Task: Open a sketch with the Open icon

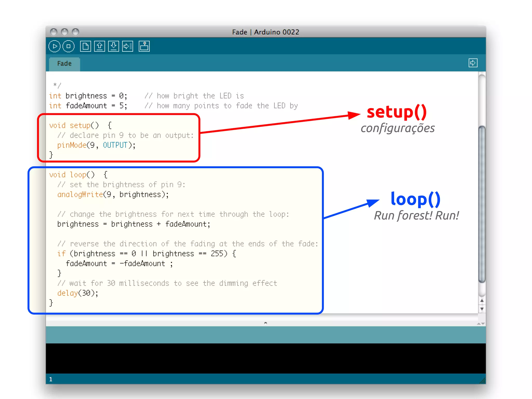Action: click(99, 47)
